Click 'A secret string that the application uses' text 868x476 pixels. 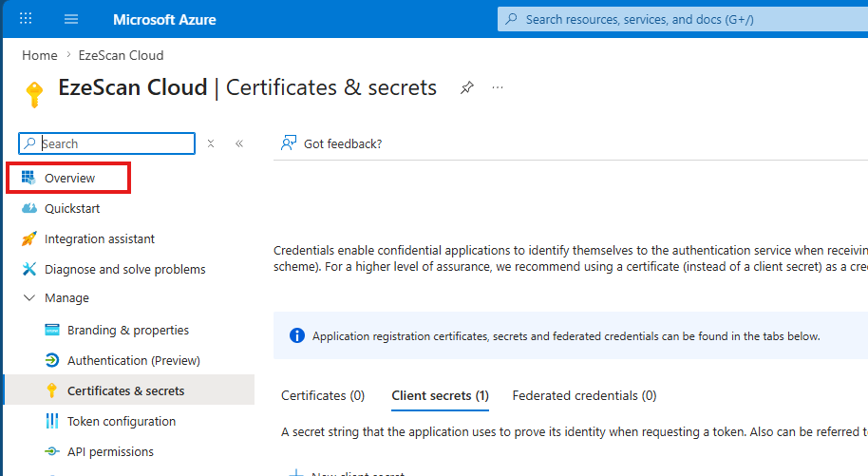point(575,432)
